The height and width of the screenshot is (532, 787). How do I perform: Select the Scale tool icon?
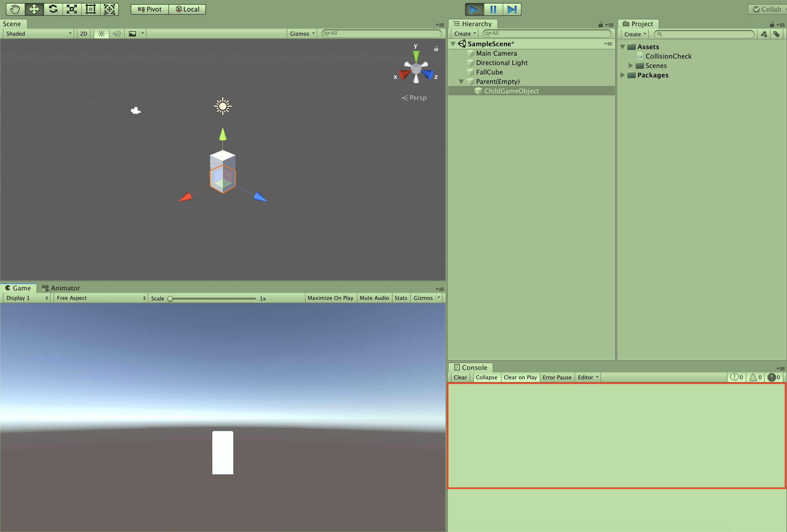(x=73, y=9)
